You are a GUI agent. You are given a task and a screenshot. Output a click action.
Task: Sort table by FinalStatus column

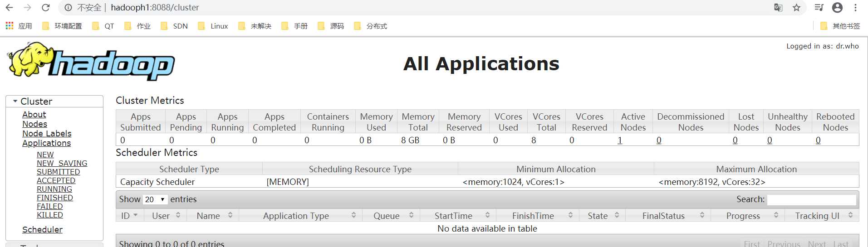click(x=669, y=216)
